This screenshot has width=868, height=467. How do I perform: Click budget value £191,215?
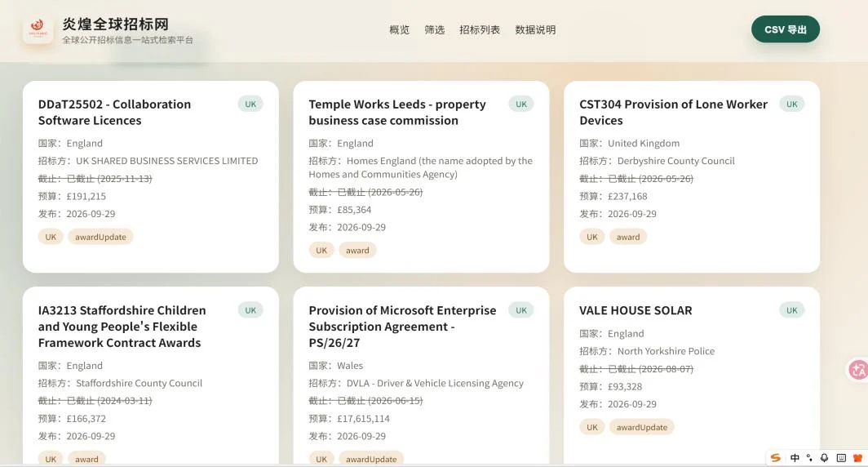pyautogui.click(x=86, y=196)
